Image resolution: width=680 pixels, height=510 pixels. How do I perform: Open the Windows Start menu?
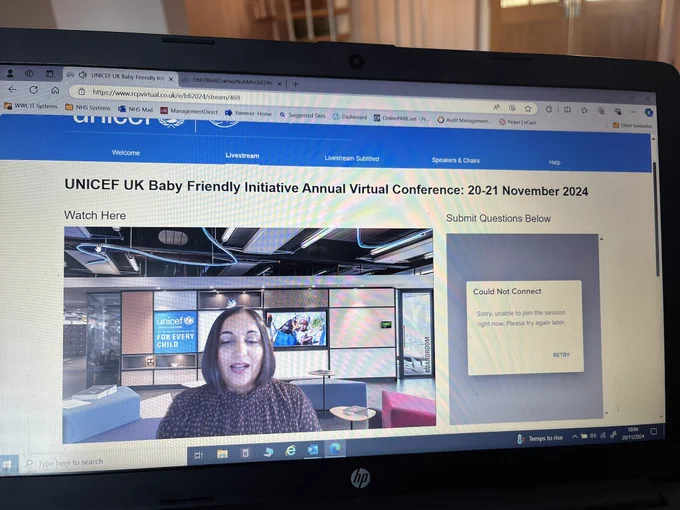click(x=7, y=464)
